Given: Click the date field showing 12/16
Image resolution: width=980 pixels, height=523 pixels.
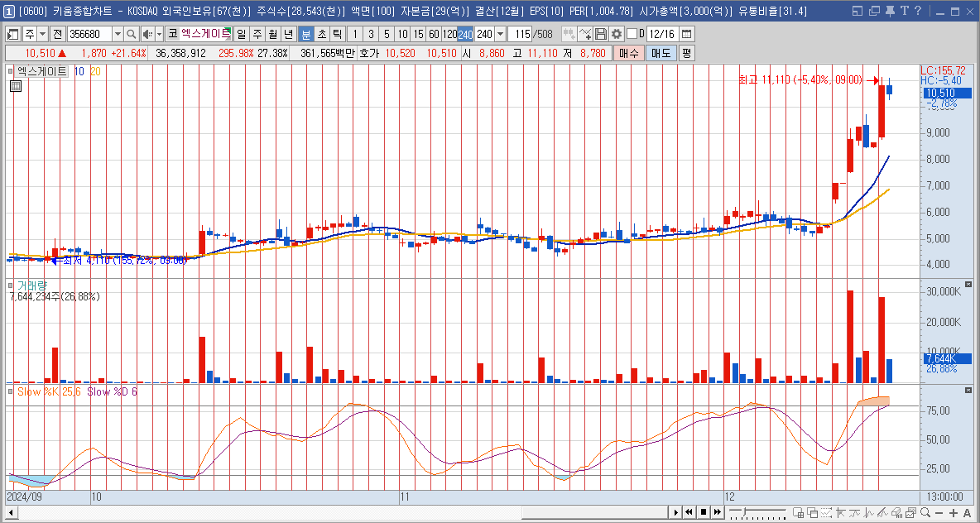Looking at the screenshot, I should 661,34.
